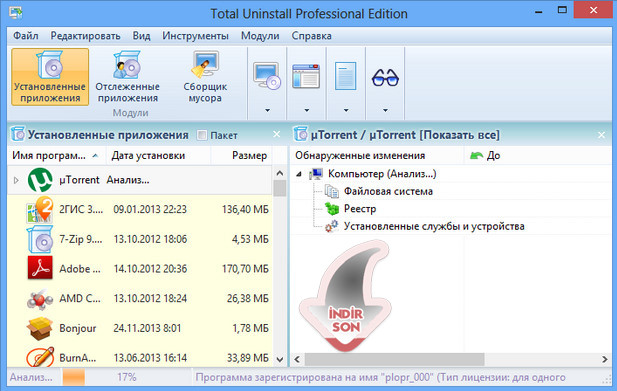Screen dimensions: 617x391
Task: Click the registration info status text
Action: [x=381, y=377]
